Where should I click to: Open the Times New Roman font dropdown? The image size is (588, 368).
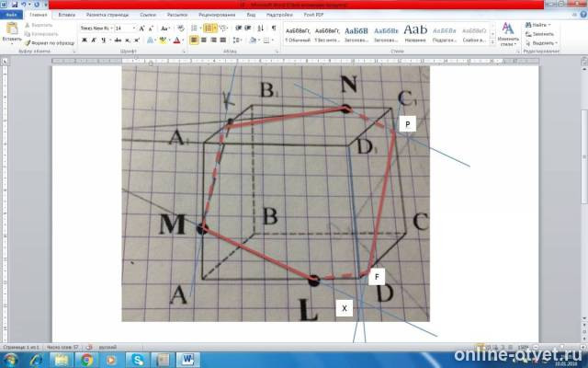(x=95, y=29)
